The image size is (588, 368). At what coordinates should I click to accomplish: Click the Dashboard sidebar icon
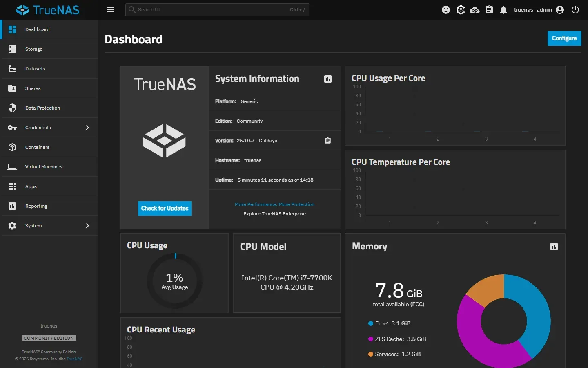coord(12,29)
